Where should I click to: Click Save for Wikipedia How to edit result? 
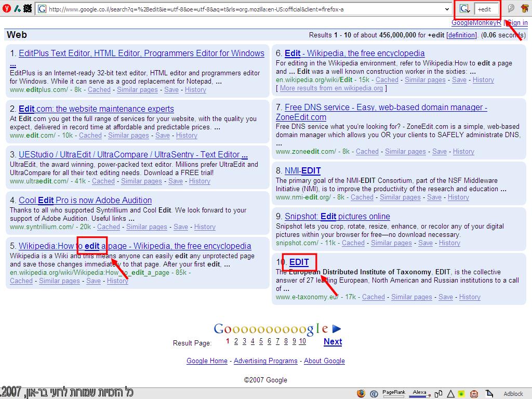point(94,281)
